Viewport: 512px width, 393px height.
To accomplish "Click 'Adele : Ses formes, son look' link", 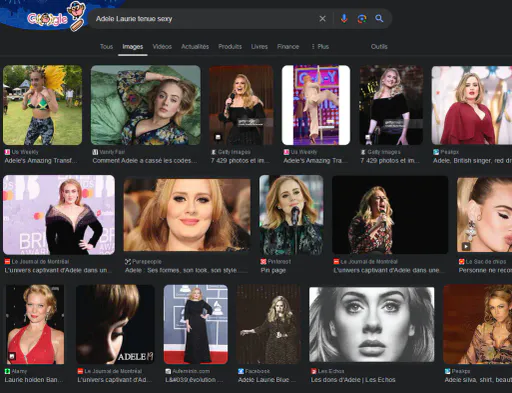I will pyautogui.click(x=186, y=270).
